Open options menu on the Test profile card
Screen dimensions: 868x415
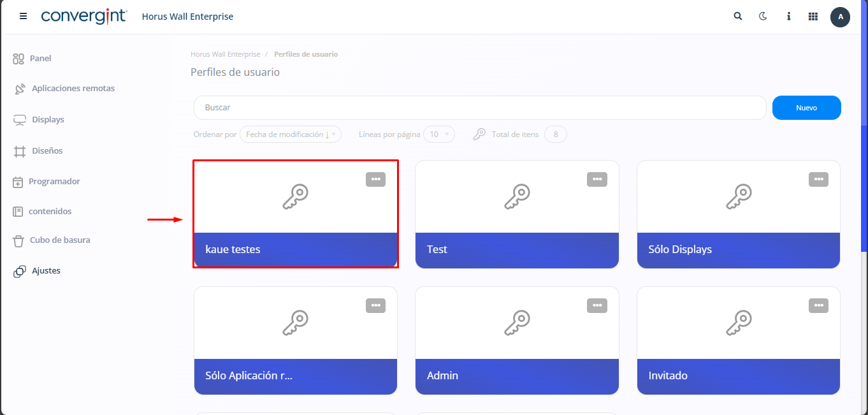[x=597, y=179]
